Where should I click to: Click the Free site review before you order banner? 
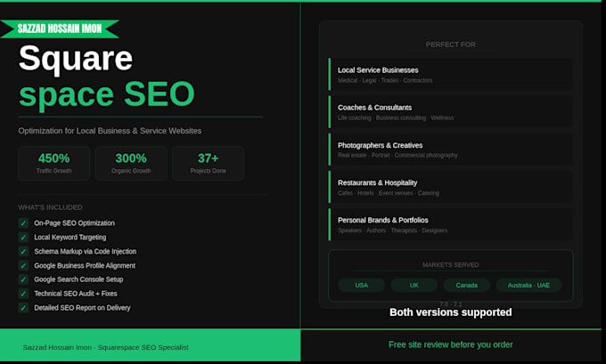[451, 344]
